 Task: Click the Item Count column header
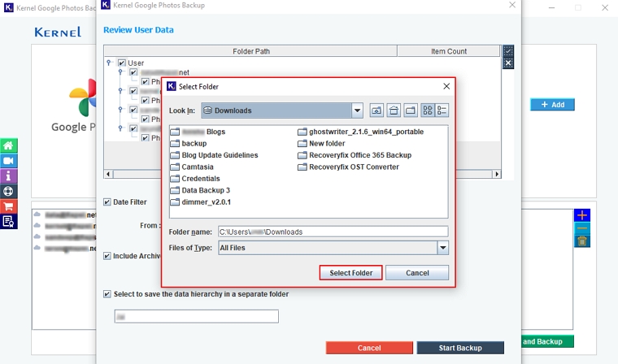pyautogui.click(x=449, y=51)
